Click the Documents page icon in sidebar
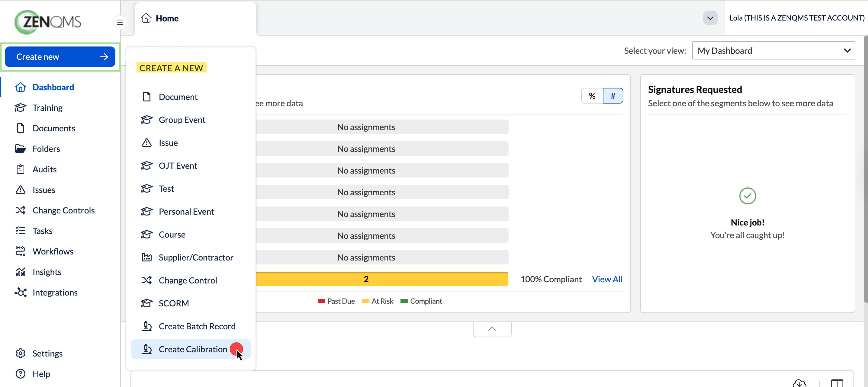The height and width of the screenshot is (387, 868). [x=20, y=128]
